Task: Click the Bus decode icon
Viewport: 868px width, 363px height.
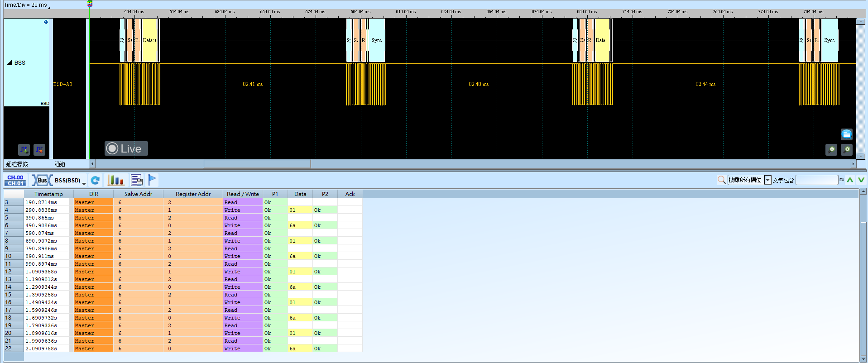Action: pos(42,180)
